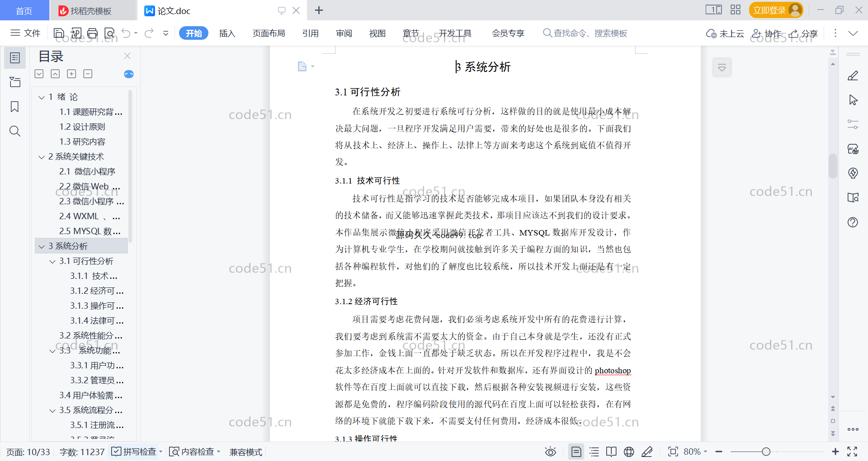Open quick access toolbar customize dropdown
This screenshot has height=461, width=868.
pyautogui.click(x=166, y=33)
